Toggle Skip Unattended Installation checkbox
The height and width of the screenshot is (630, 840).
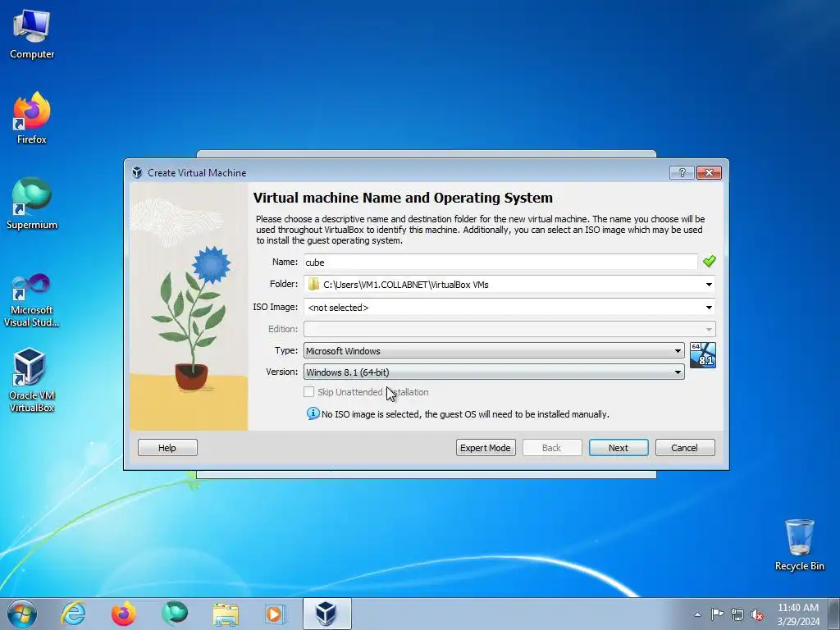pyautogui.click(x=308, y=391)
